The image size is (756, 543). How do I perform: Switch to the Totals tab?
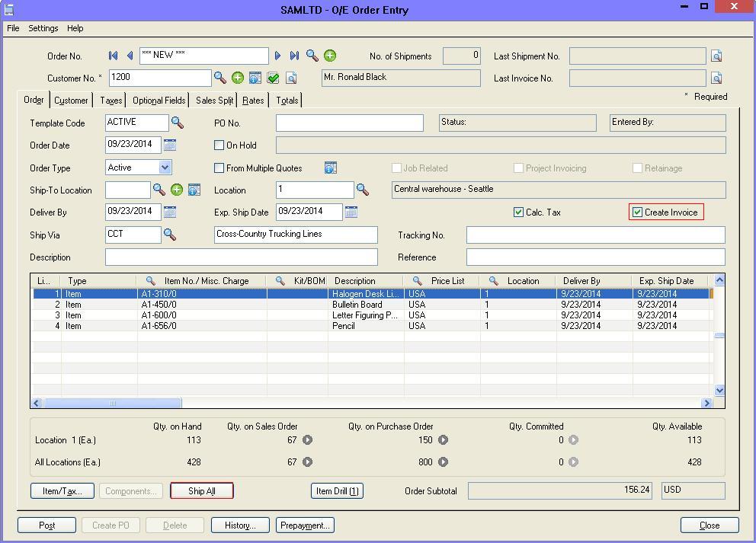(x=287, y=101)
